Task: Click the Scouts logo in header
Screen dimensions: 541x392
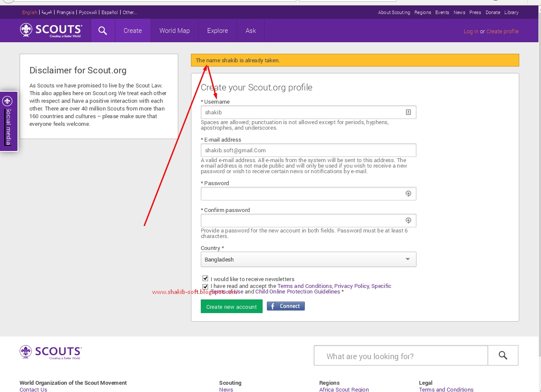Action: click(51, 31)
